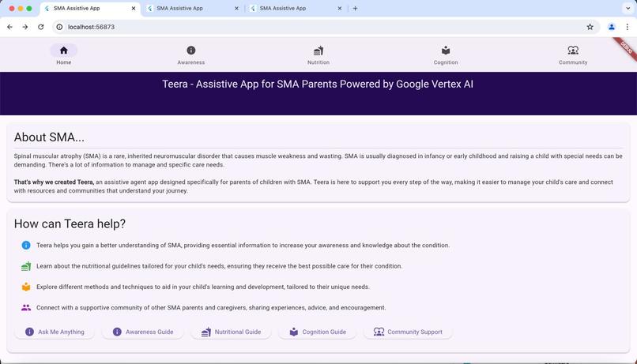Click the green nutrition icon in help list
The width and height of the screenshot is (637, 364).
pyautogui.click(x=26, y=266)
